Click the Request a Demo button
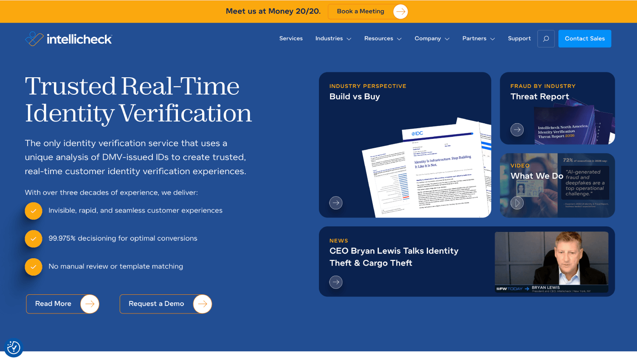 166,304
